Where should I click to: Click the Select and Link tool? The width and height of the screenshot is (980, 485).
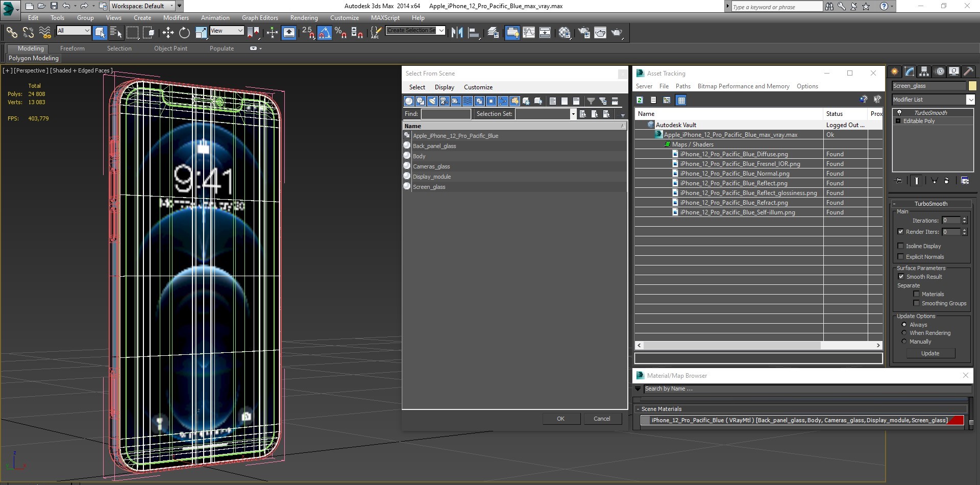click(x=11, y=33)
